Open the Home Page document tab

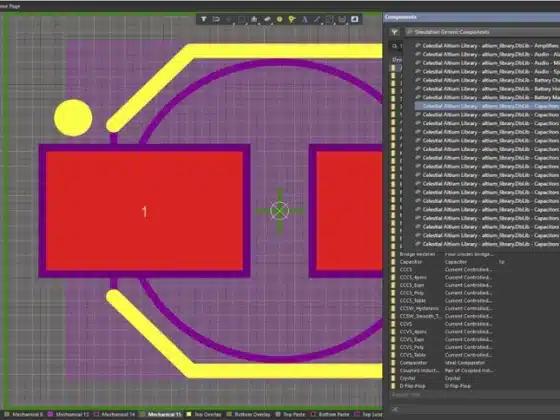(x=10, y=6)
